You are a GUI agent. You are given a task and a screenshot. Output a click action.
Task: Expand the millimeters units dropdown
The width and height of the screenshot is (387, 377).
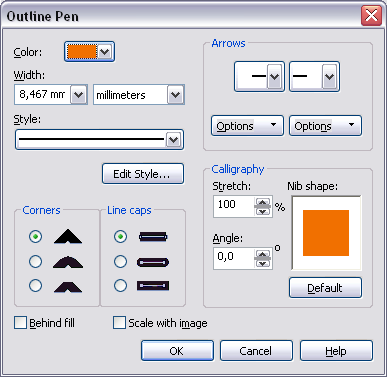tap(175, 95)
